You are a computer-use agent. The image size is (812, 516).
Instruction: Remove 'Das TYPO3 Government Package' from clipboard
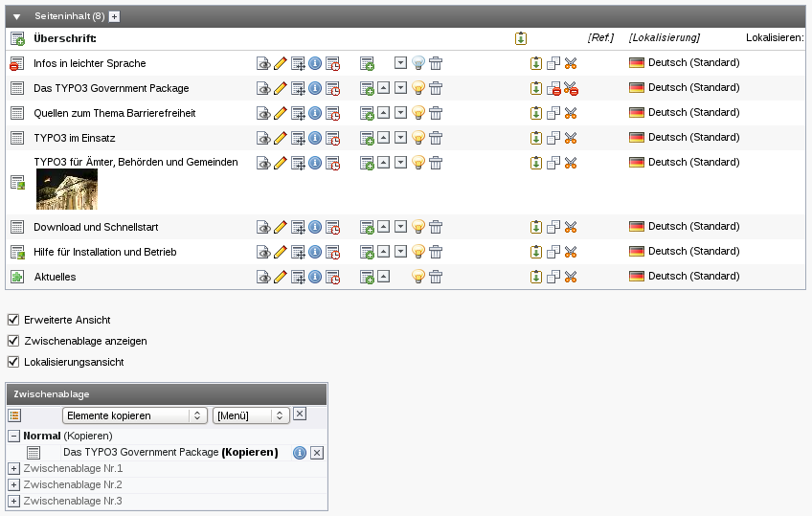point(318,452)
